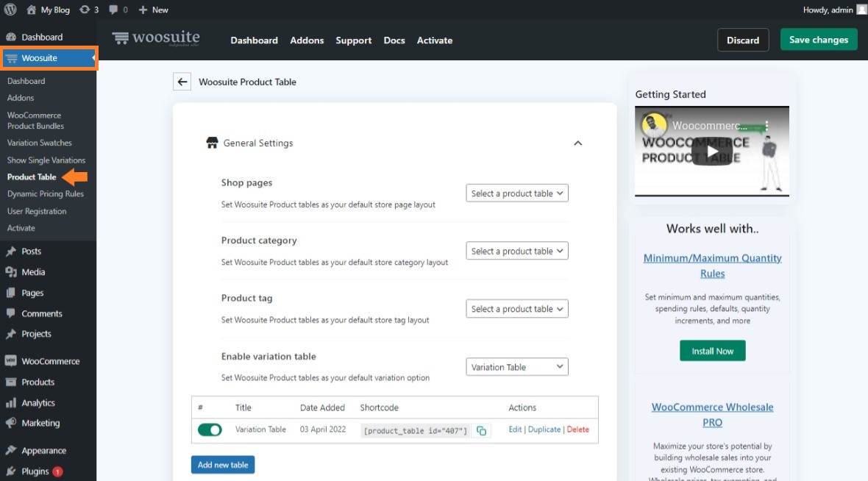
Task: Open Products in the sidebar
Action: tap(38, 382)
